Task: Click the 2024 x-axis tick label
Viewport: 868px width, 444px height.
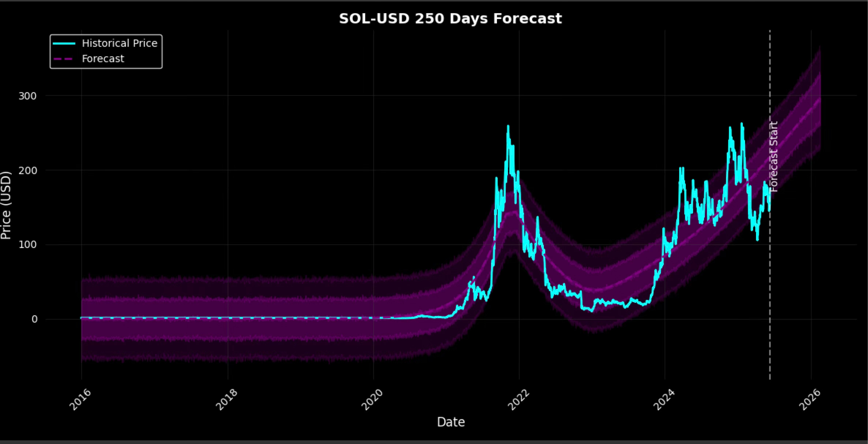Action: [x=664, y=399]
